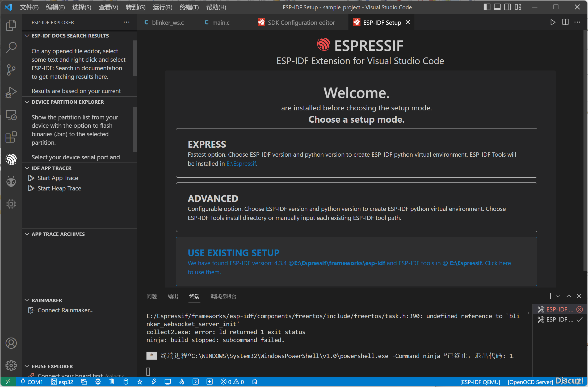Switch to 输出 panel tab
Viewport: 588px width, 387px height.
173,296
